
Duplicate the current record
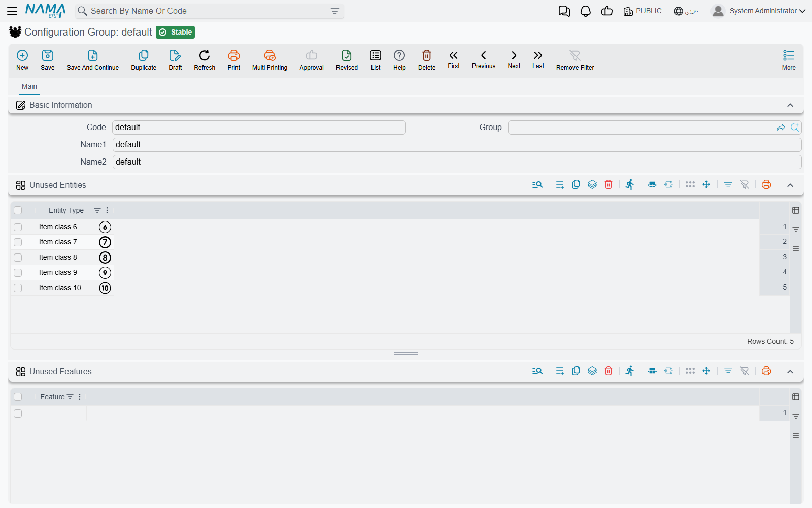[144, 60]
